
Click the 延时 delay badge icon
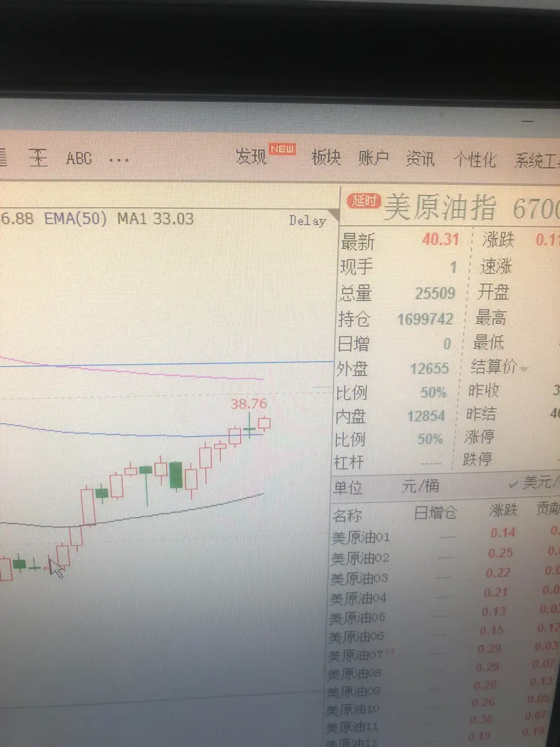point(363,201)
